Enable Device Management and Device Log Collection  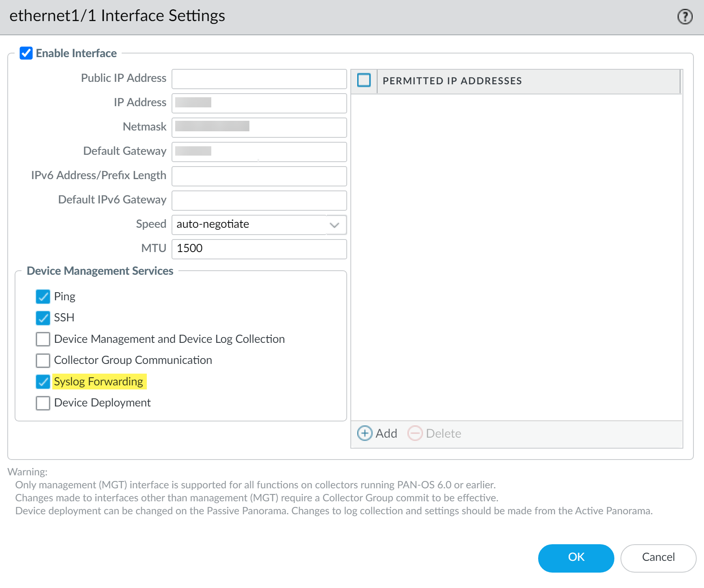click(x=43, y=339)
